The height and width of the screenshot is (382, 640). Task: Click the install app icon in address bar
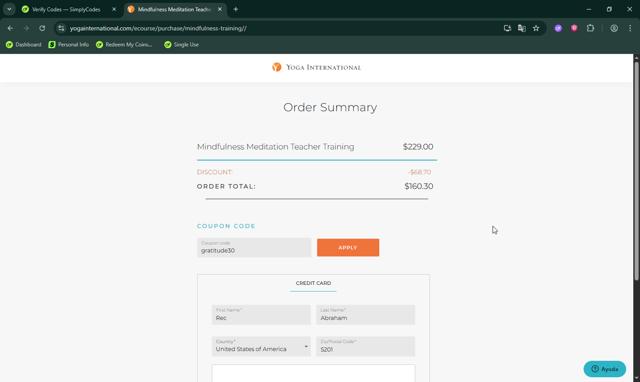coord(507,28)
